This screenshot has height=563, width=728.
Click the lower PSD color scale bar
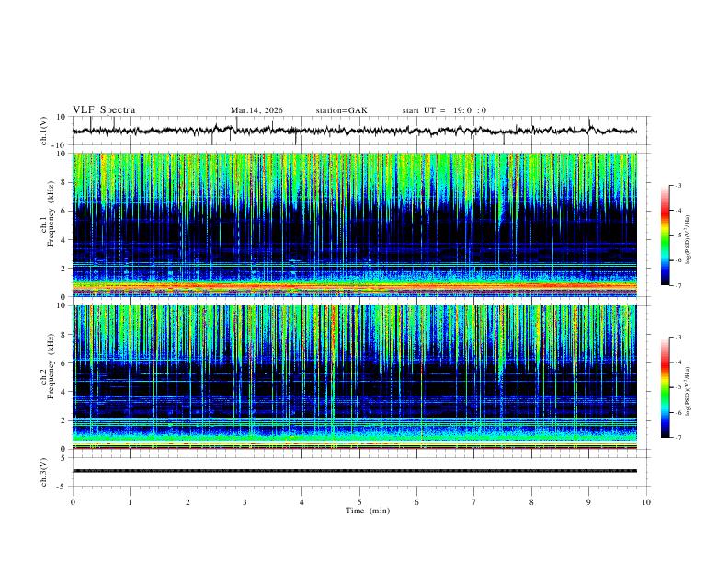(665, 387)
